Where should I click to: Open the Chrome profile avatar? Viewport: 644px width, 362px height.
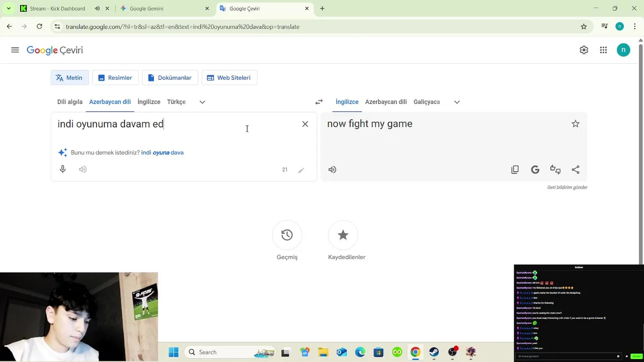pyautogui.click(x=620, y=27)
